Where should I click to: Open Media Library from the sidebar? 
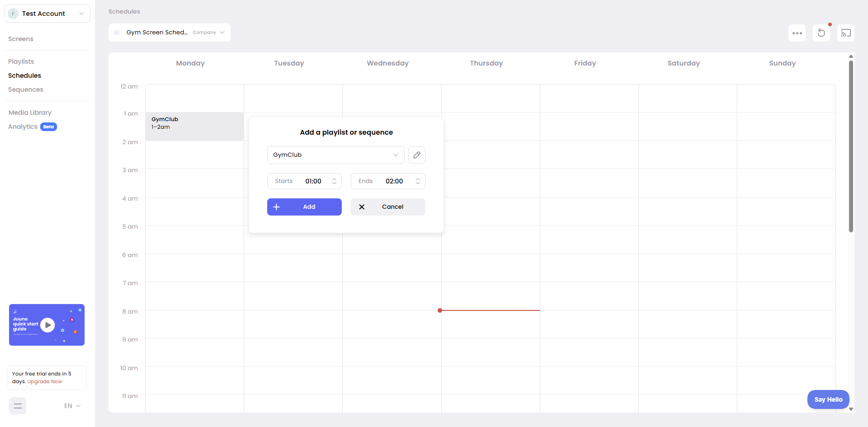(x=30, y=113)
